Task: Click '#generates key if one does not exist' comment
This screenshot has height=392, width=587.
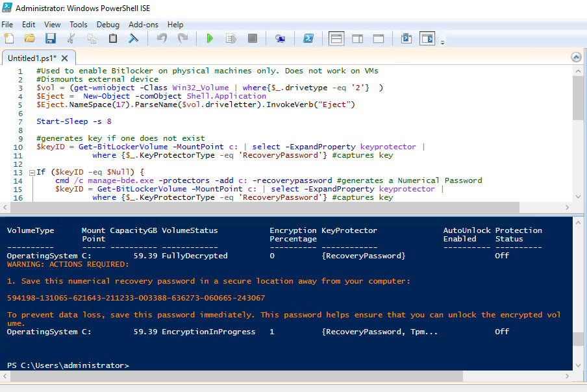Action: point(121,138)
